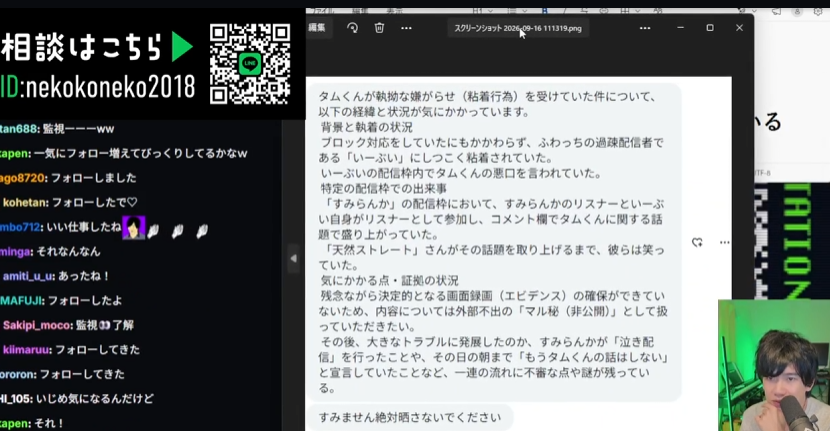The image size is (830, 431).
Task: Click the streamer webcam thumbnail
Action: 774,365
